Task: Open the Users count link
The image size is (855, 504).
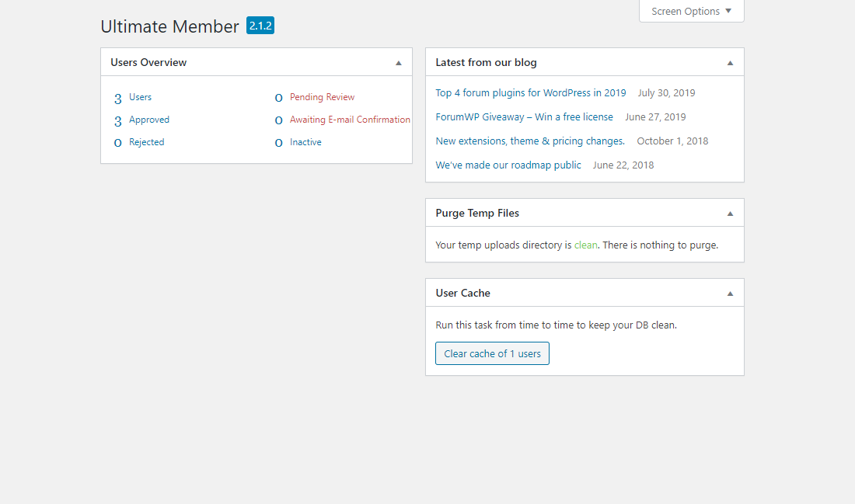Action: pyautogui.click(x=140, y=97)
